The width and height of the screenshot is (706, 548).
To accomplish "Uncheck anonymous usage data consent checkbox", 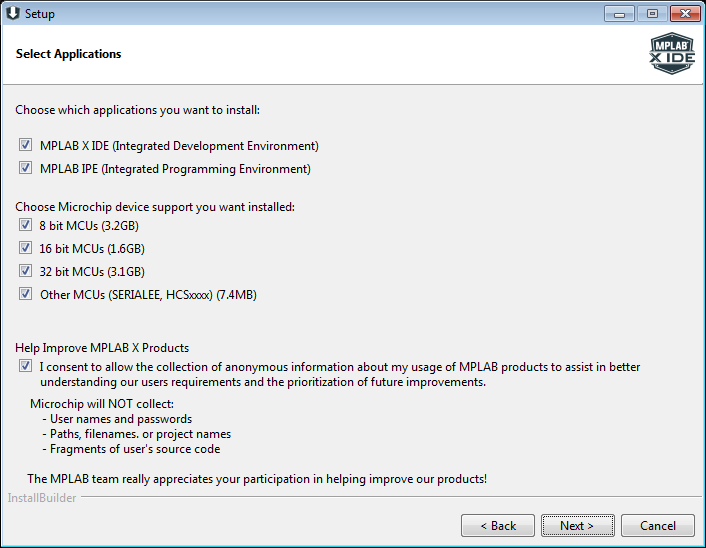I will coord(25,366).
